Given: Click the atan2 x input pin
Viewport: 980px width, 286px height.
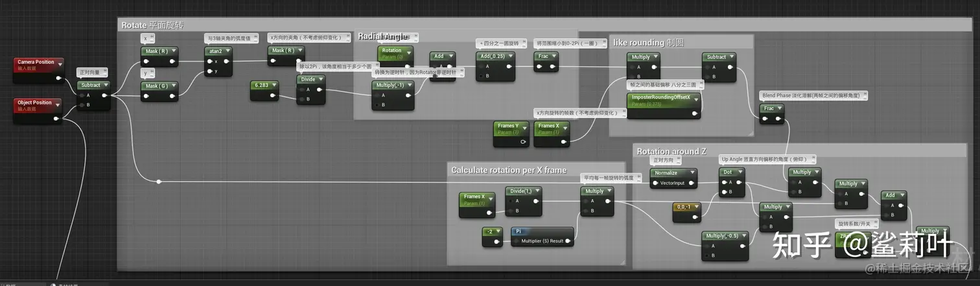Looking at the screenshot, I should coord(209,62).
